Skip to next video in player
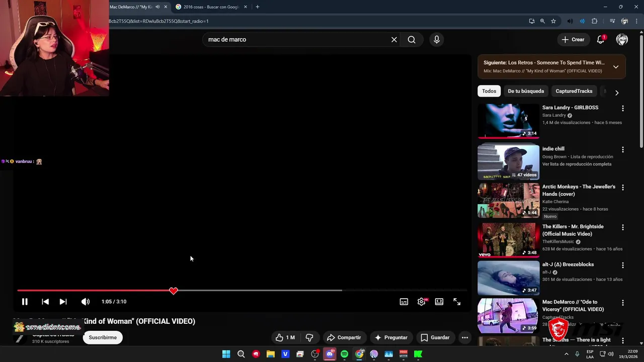This screenshot has width=644, height=362. click(63, 302)
